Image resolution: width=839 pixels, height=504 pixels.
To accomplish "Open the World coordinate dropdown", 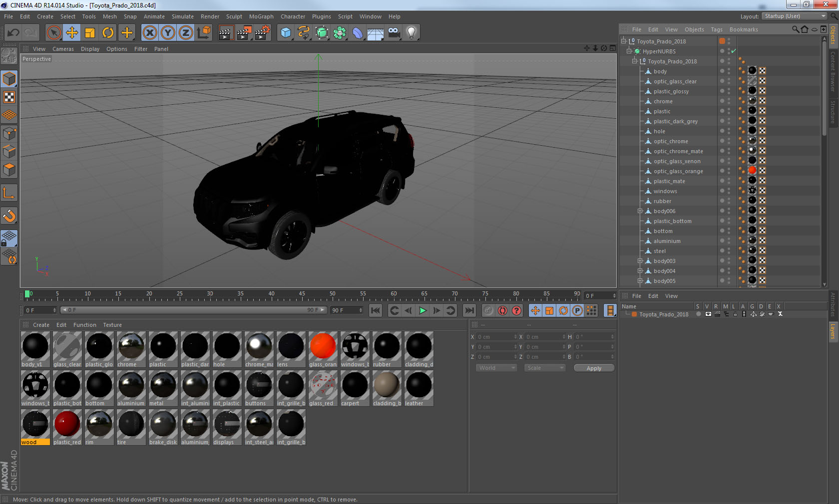I will coord(496,368).
